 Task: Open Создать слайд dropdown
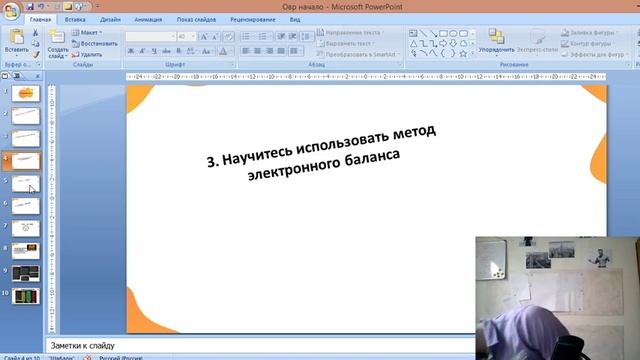[58, 53]
